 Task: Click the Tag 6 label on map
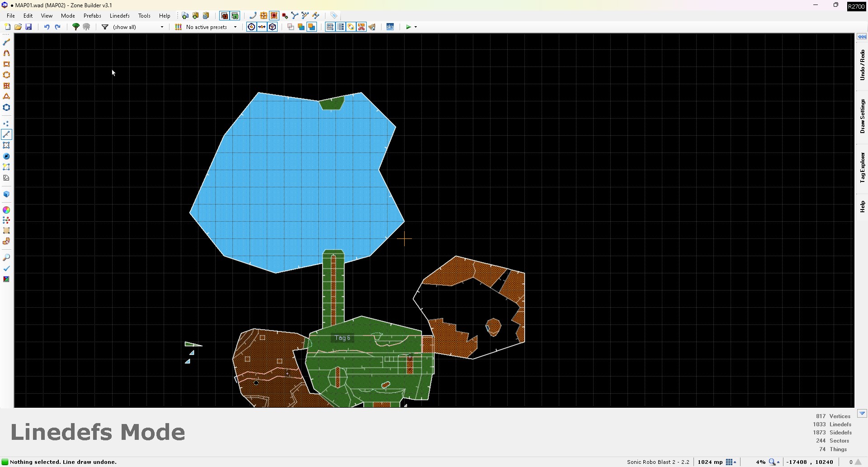click(343, 338)
